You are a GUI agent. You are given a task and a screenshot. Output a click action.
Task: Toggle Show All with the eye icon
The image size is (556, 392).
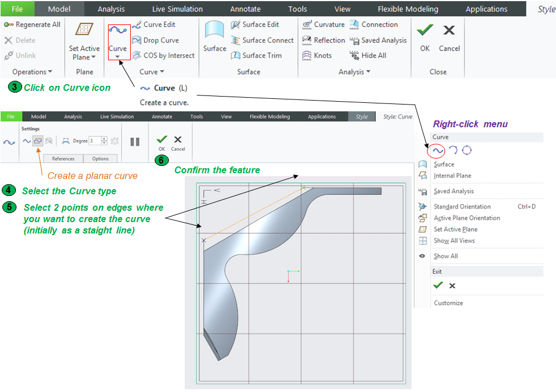(x=422, y=256)
